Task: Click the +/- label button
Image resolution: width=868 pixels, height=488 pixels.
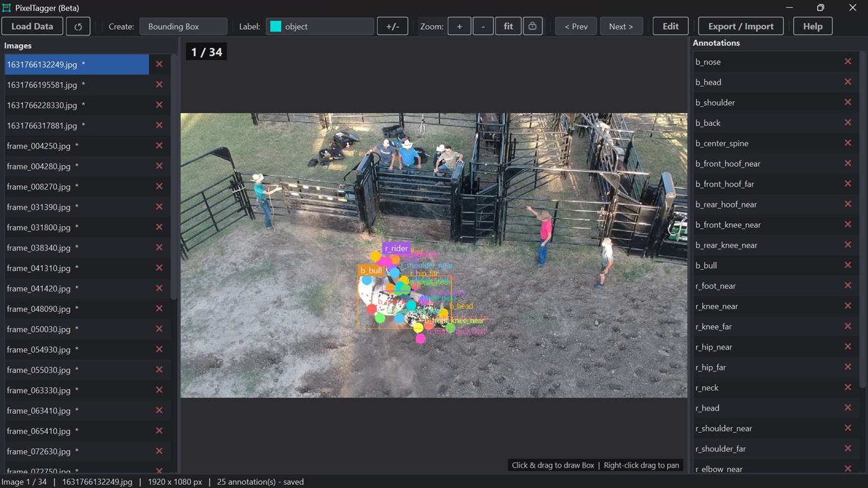Action: pyautogui.click(x=393, y=27)
